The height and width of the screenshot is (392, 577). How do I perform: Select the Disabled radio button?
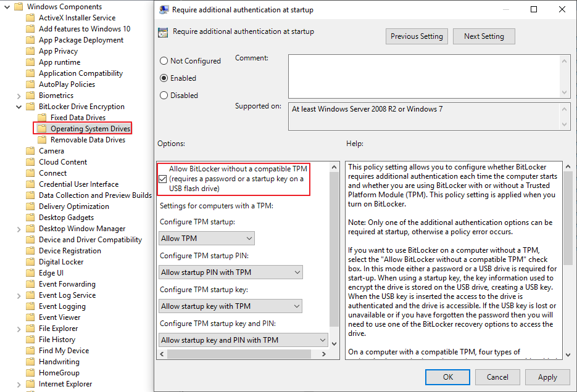pos(164,96)
